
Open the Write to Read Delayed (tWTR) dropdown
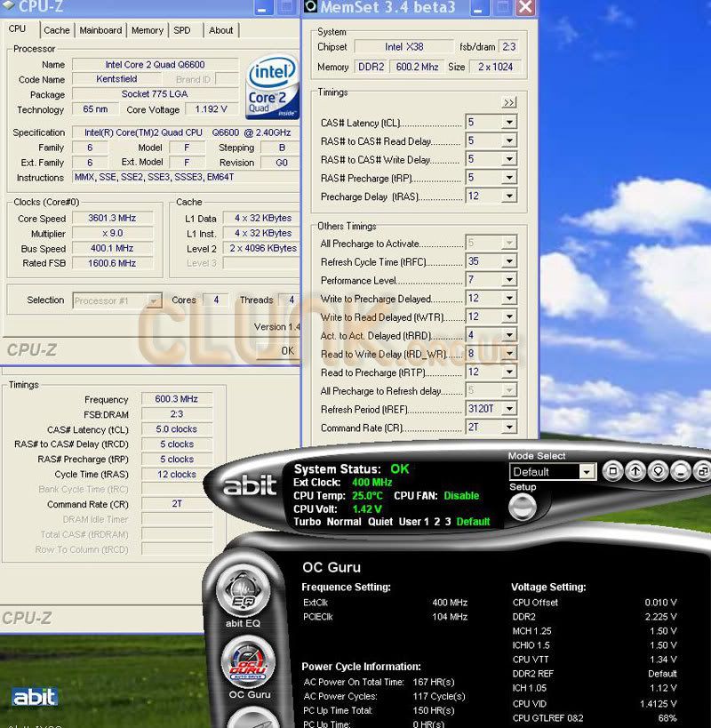click(x=509, y=316)
